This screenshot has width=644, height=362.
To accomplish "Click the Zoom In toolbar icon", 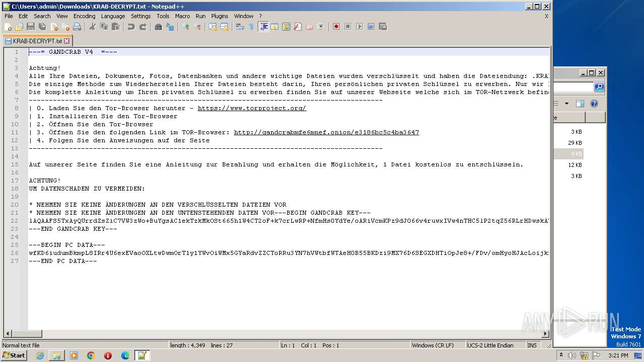I will click(186, 27).
